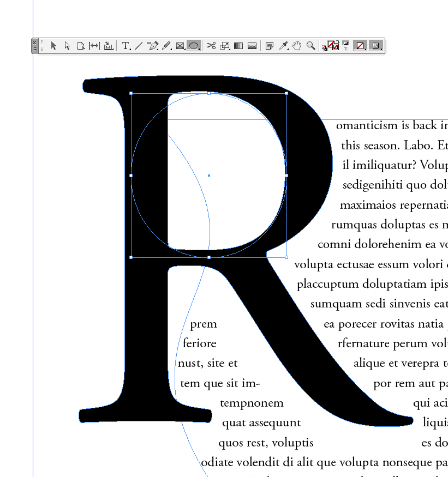Select the Pen tool
448x477 pixels.
pyautogui.click(x=153, y=46)
